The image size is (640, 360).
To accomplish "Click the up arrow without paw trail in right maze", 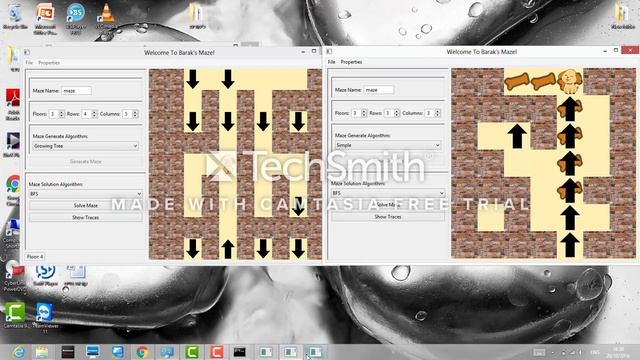I will click(517, 136).
